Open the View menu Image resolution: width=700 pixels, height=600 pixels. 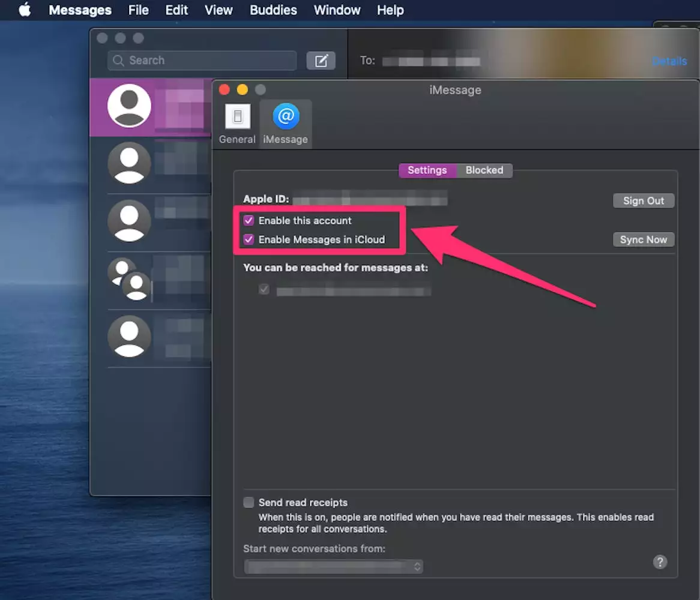pyautogui.click(x=219, y=10)
